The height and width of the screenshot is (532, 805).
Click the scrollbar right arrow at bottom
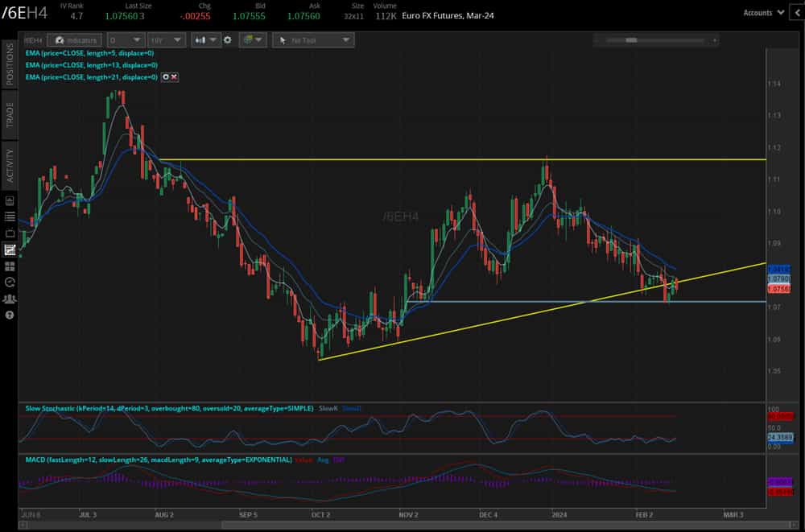coord(795,525)
